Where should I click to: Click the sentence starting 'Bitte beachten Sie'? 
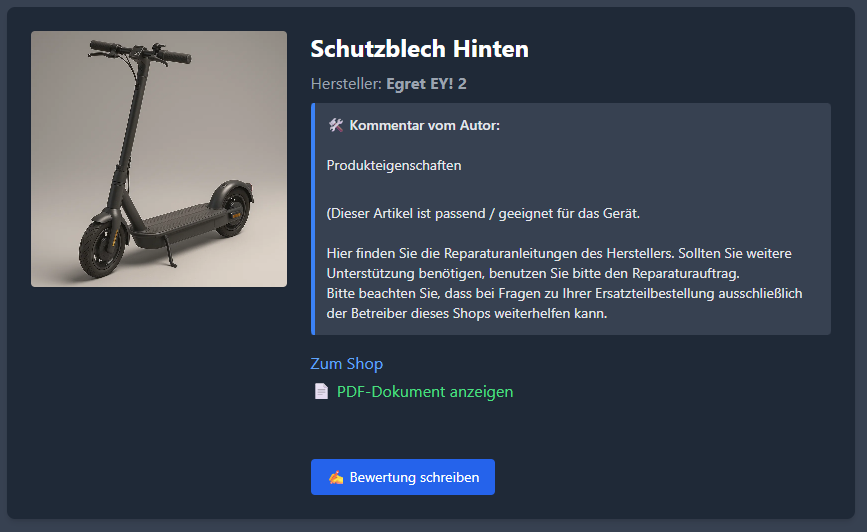click(x=564, y=303)
